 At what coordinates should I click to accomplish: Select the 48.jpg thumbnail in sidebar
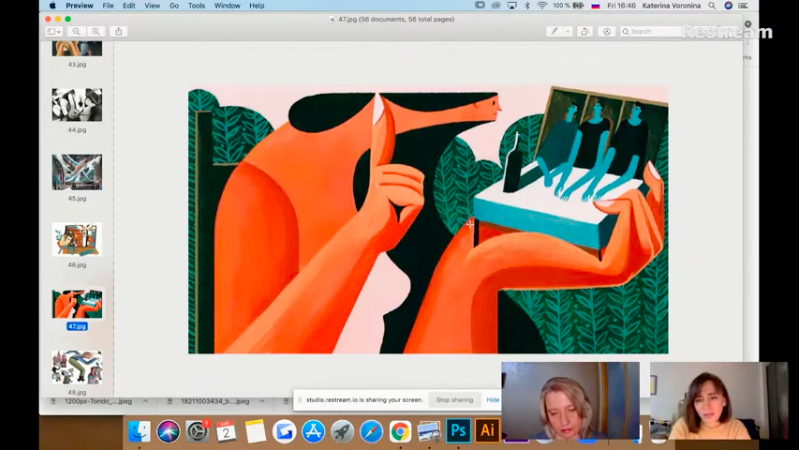pyautogui.click(x=77, y=368)
